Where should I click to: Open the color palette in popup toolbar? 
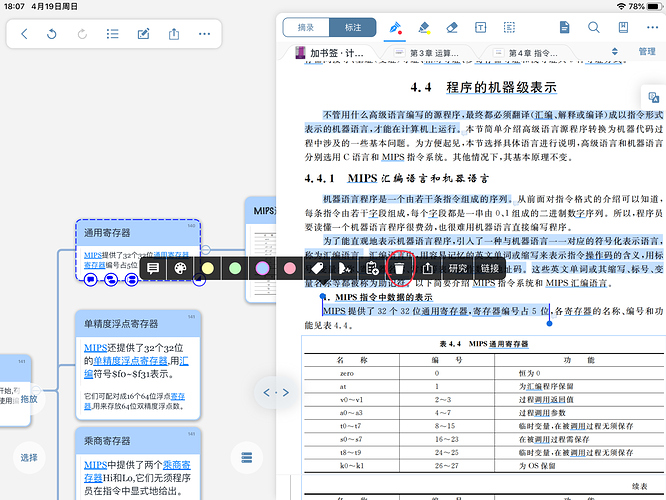click(x=181, y=268)
